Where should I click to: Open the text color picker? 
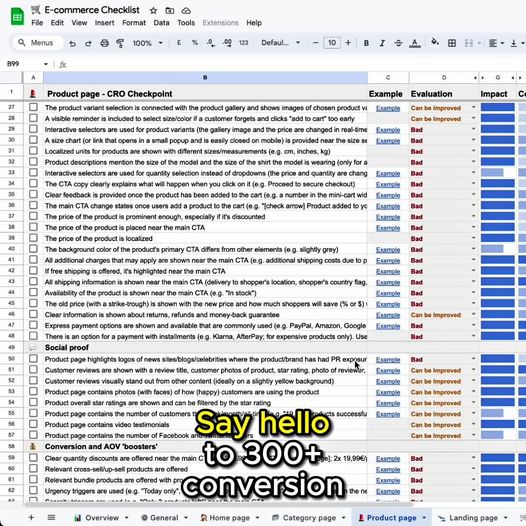[x=415, y=43]
